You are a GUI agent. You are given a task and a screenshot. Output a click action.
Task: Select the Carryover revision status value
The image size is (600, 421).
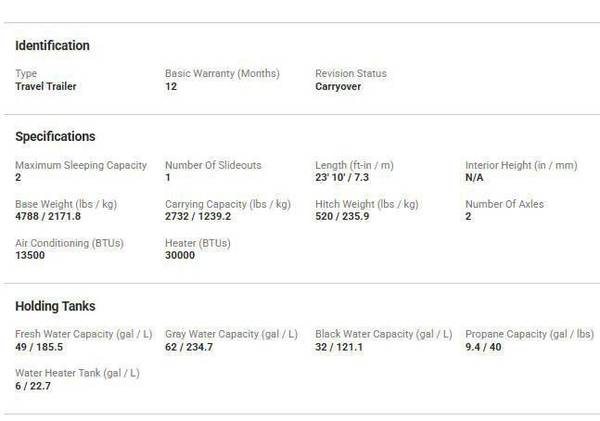338,87
